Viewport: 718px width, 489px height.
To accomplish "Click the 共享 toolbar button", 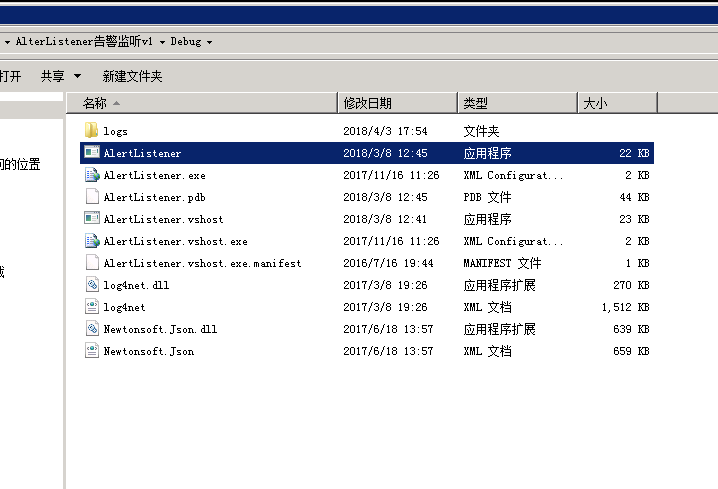I will (x=52, y=76).
